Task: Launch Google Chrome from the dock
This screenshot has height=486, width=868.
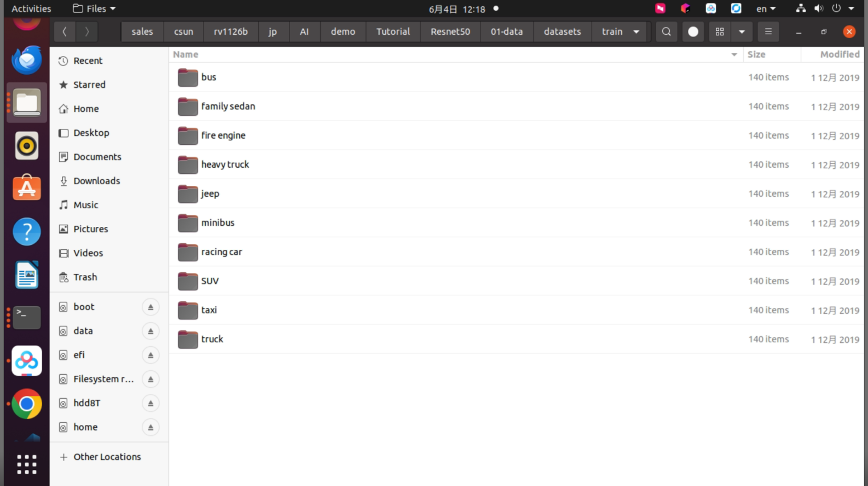Action: point(27,404)
